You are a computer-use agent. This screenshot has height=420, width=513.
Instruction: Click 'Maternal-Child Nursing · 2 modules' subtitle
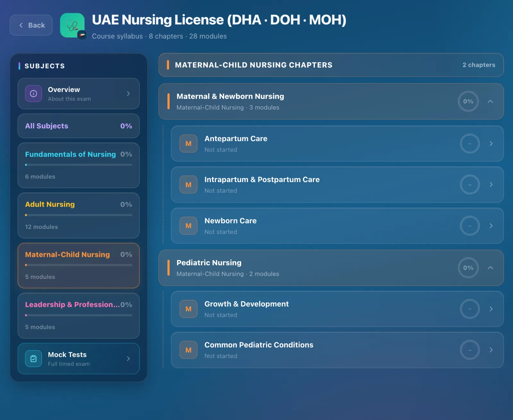228,274
